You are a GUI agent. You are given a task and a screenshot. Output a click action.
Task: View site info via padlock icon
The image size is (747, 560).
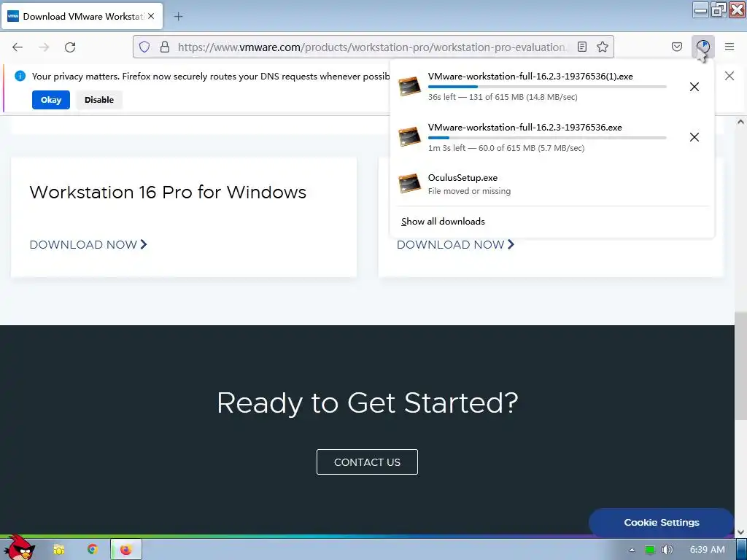point(165,47)
